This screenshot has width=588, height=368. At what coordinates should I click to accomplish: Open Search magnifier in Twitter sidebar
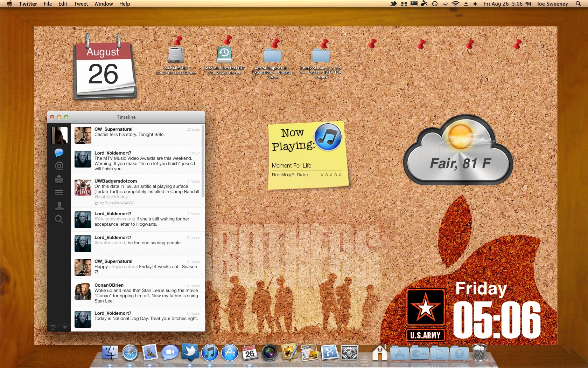pyautogui.click(x=59, y=219)
